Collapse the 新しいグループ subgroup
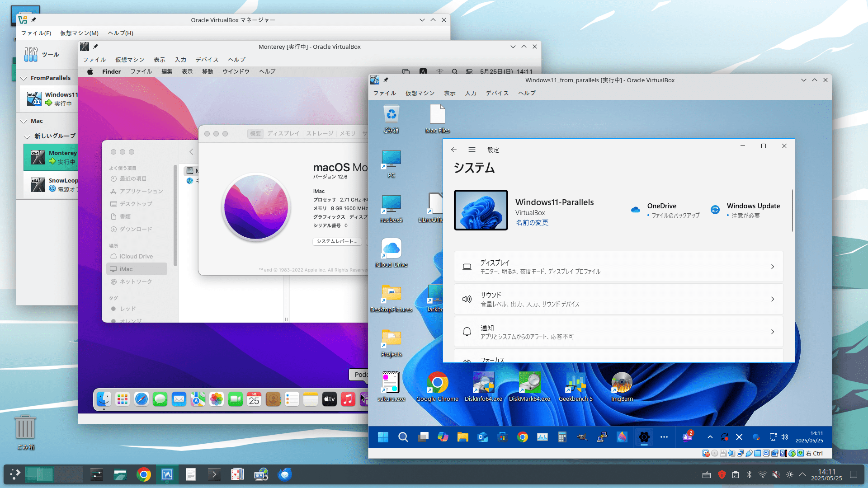This screenshot has height=488, width=868. point(27,136)
